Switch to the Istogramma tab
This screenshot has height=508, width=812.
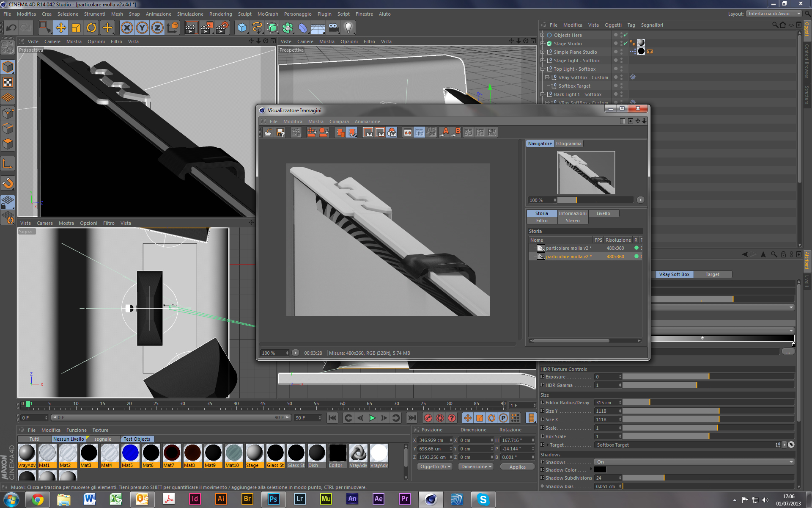click(568, 144)
